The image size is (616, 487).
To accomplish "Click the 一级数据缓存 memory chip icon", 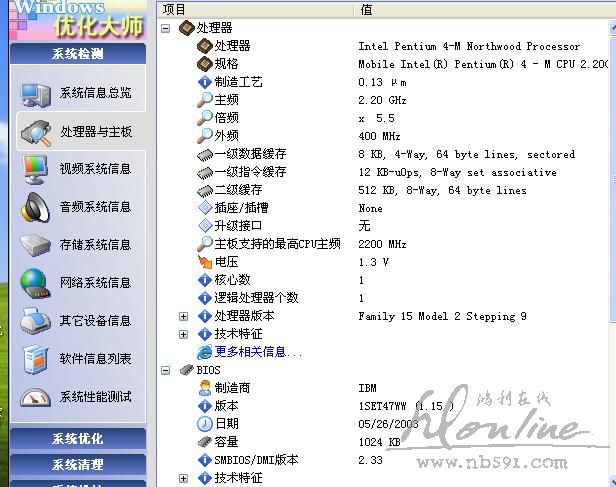I will click(205, 155).
